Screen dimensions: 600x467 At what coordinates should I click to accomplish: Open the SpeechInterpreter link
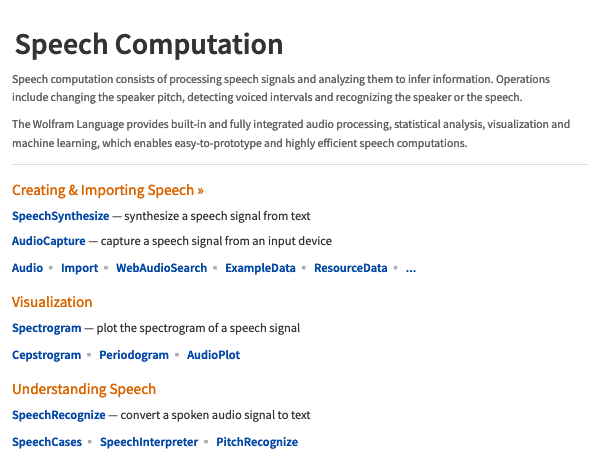pyautogui.click(x=149, y=442)
